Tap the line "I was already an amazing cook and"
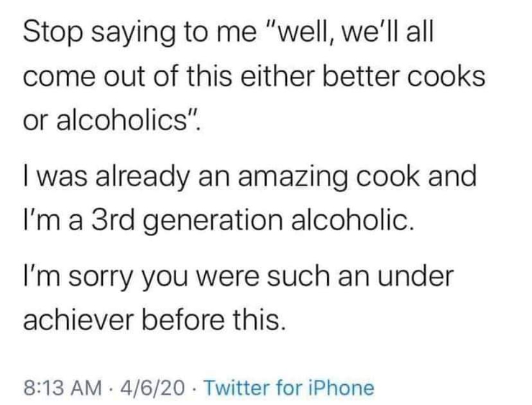Image resolution: width=532 pixels, height=405 pixels. (x=250, y=176)
